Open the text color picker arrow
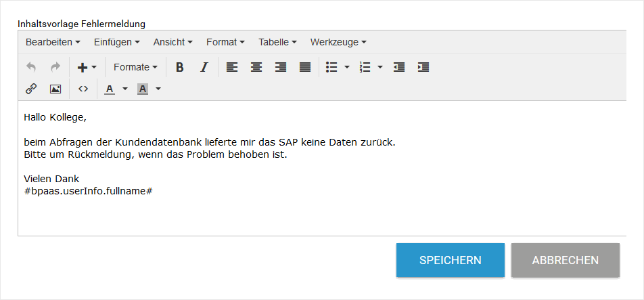The height and width of the screenshot is (300, 644). [x=125, y=89]
